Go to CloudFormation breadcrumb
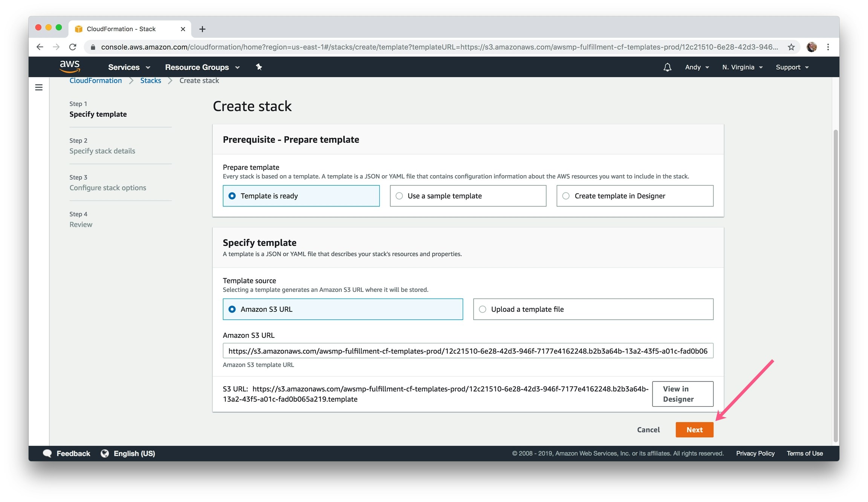Image resolution: width=868 pixels, height=502 pixels. click(x=95, y=81)
